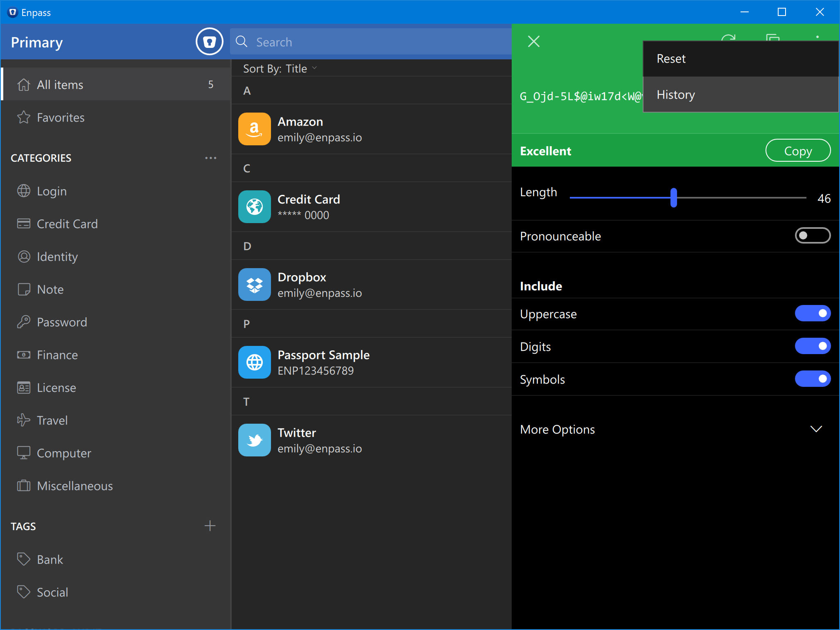Click inside the Search field
This screenshot has height=630, width=840.
tap(371, 42)
